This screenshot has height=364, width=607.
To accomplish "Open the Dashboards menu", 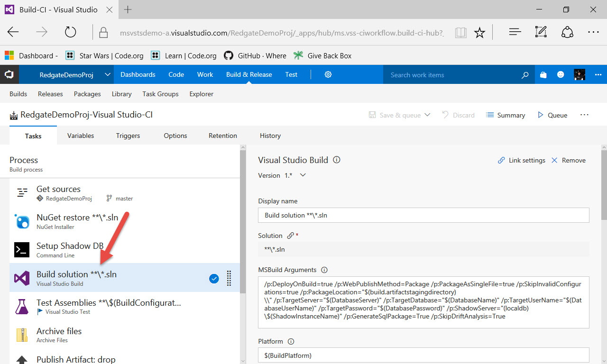I will click(138, 74).
